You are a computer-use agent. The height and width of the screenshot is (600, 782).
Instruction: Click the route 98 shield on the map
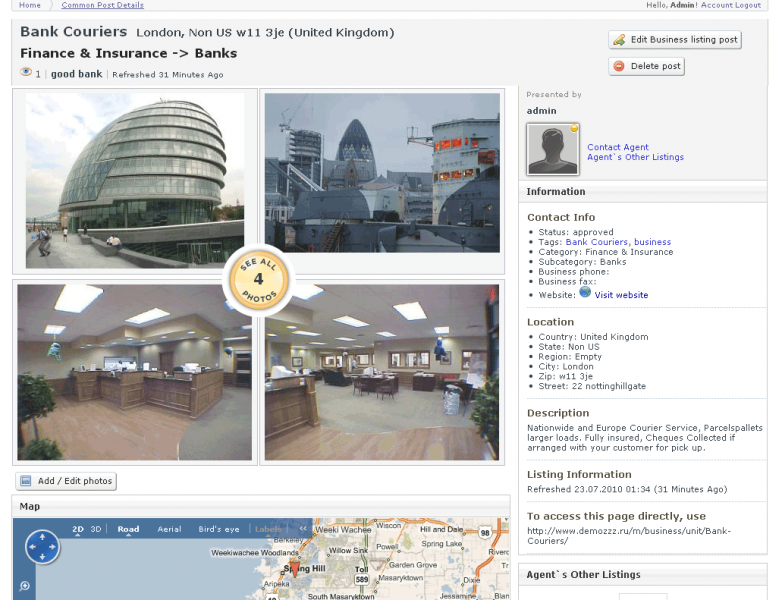(x=485, y=533)
